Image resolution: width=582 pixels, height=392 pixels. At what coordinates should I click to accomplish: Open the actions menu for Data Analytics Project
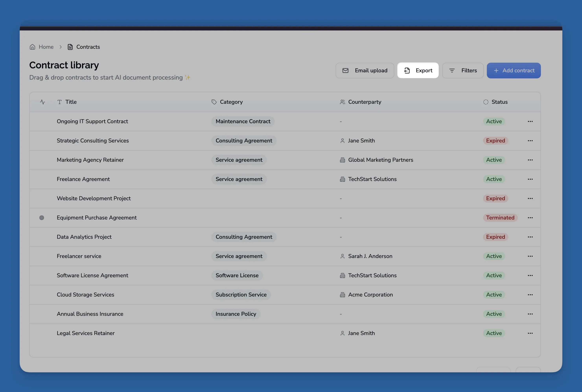point(530,237)
